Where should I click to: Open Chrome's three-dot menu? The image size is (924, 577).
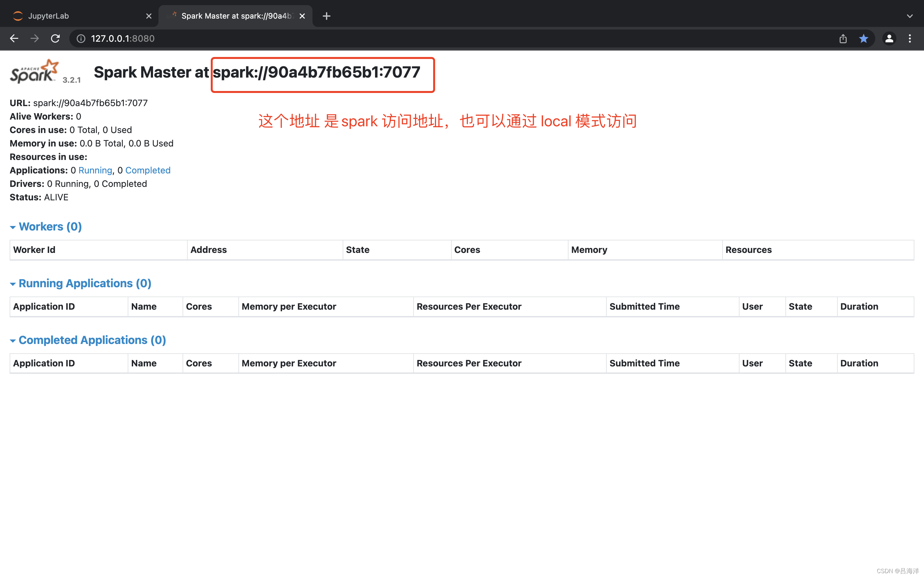coord(910,38)
